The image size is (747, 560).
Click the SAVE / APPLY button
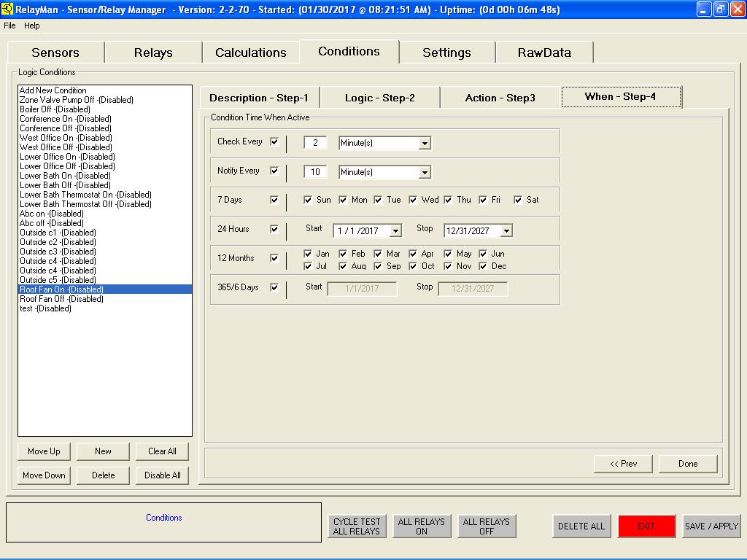[711, 526]
